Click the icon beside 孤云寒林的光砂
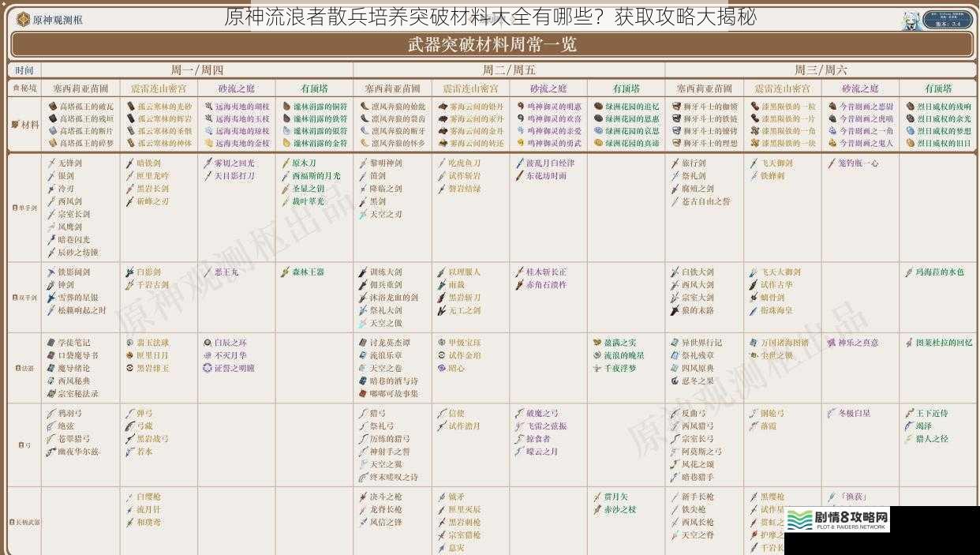 [x=131, y=107]
